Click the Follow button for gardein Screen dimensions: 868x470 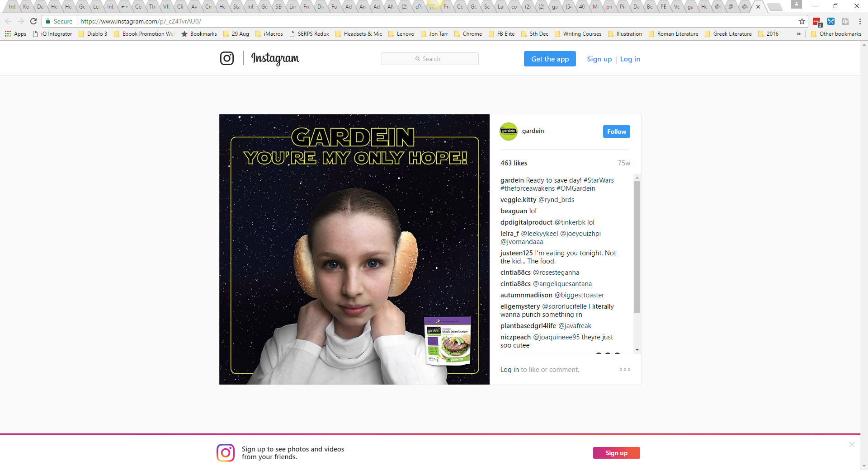tap(616, 132)
